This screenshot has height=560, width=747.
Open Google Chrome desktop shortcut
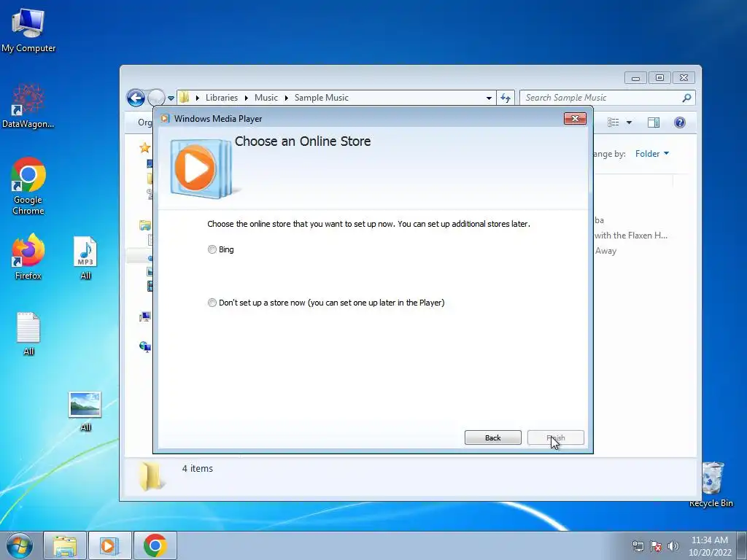coord(28,186)
